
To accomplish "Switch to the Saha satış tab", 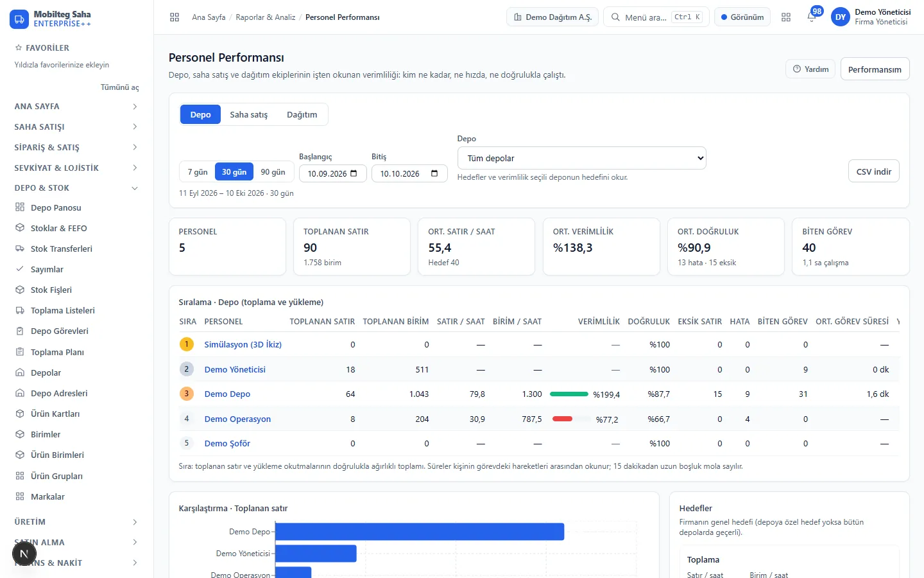I will (x=249, y=114).
